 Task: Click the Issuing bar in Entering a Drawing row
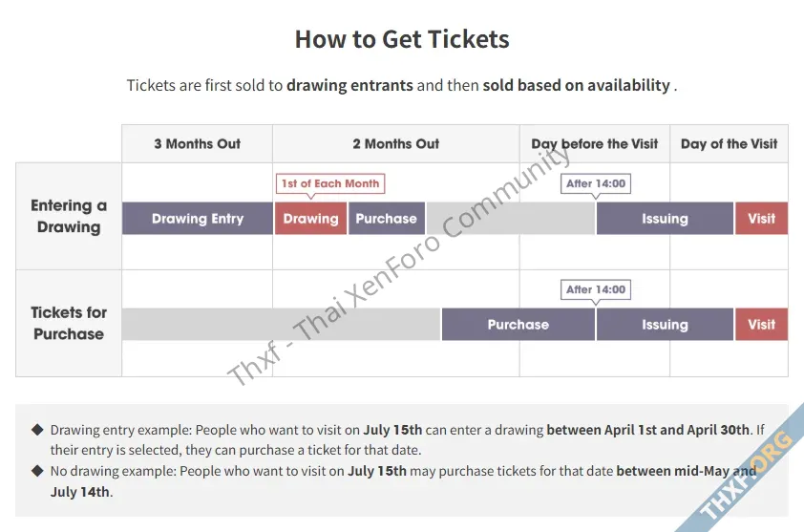pyautogui.click(x=665, y=219)
